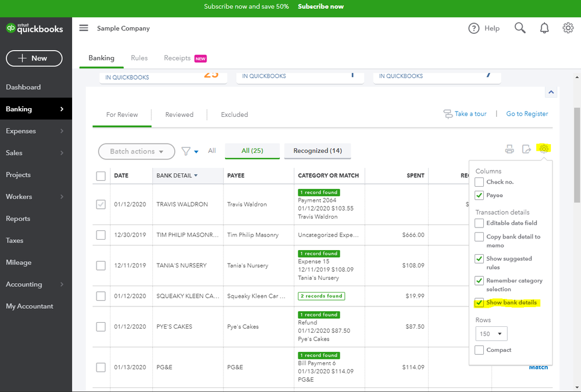Open the Help question mark icon
This screenshot has height=392, width=581.
click(473, 28)
